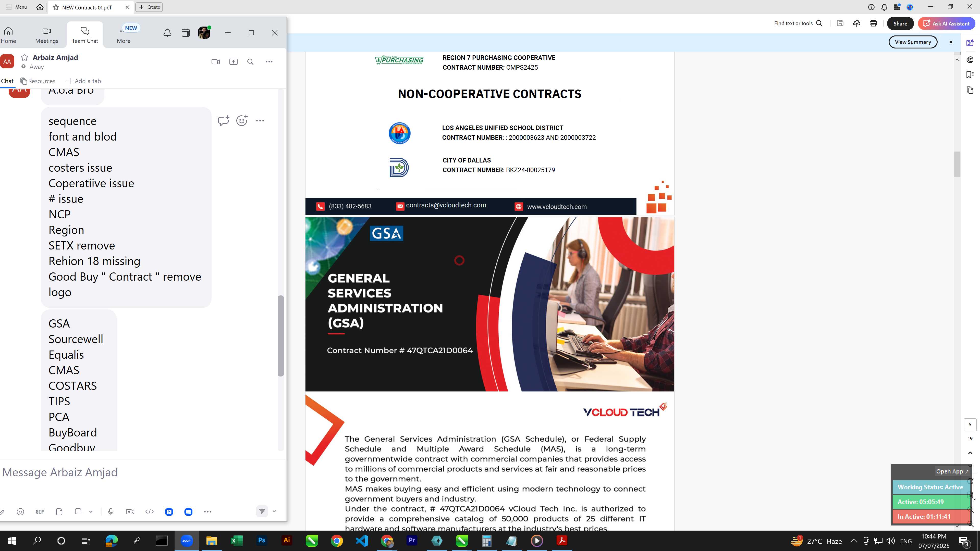Open the comments panel in Acrobat sidebar
The width and height of the screenshot is (980, 551).
(970, 59)
